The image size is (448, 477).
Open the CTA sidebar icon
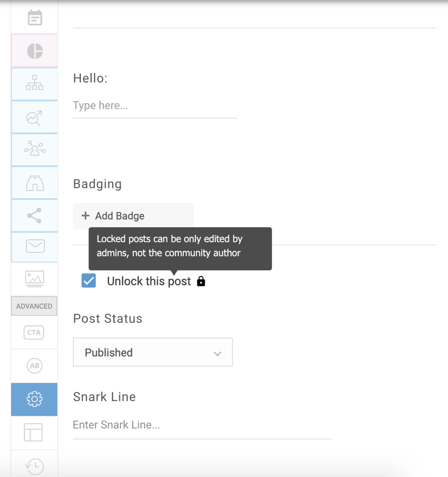pyautogui.click(x=34, y=333)
